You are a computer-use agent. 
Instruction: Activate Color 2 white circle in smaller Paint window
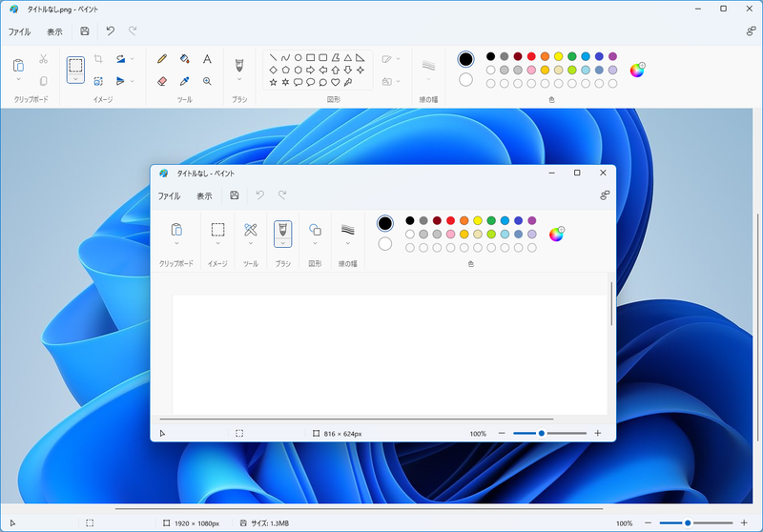pyautogui.click(x=385, y=244)
